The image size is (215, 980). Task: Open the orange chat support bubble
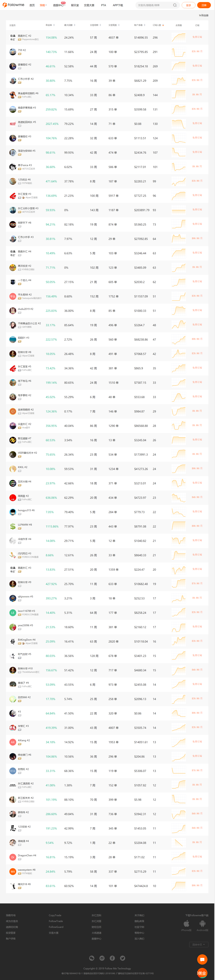point(202,959)
